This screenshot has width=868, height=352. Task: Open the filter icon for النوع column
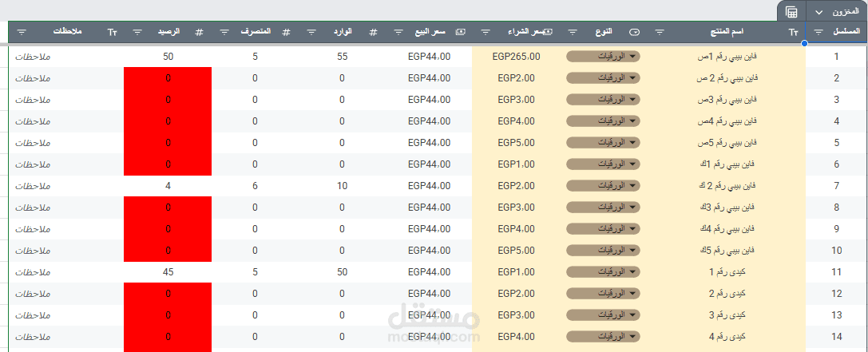point(573,32)
